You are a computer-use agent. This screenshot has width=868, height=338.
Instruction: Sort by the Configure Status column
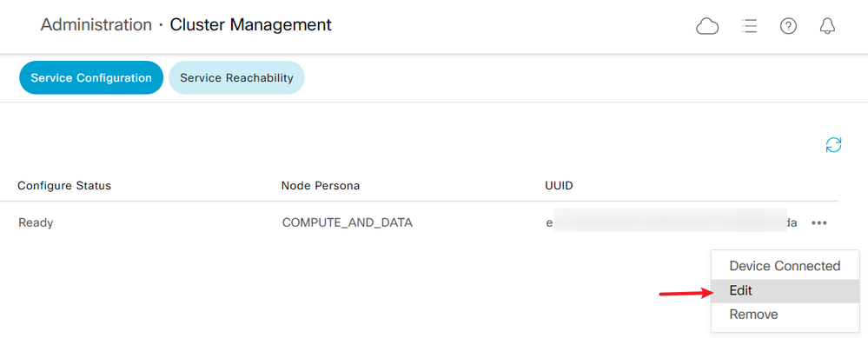(x=64, y=186)
